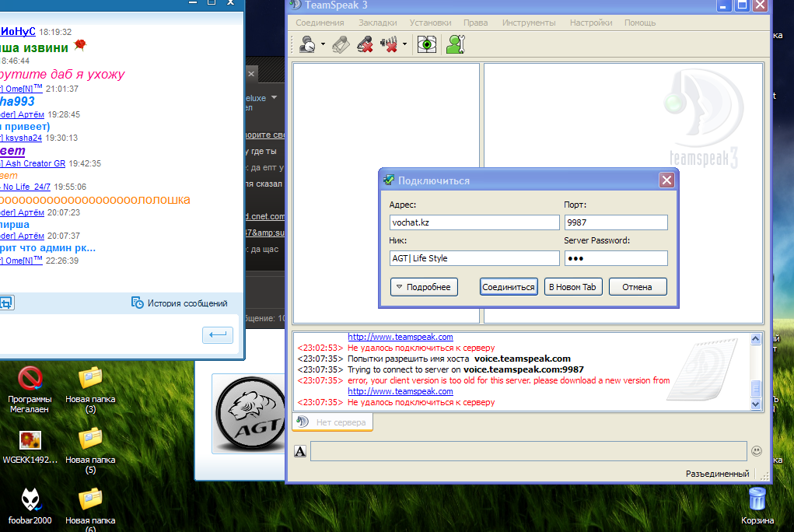
Task: Click the Разъединенный status text
Action: [x=717, y=474]
